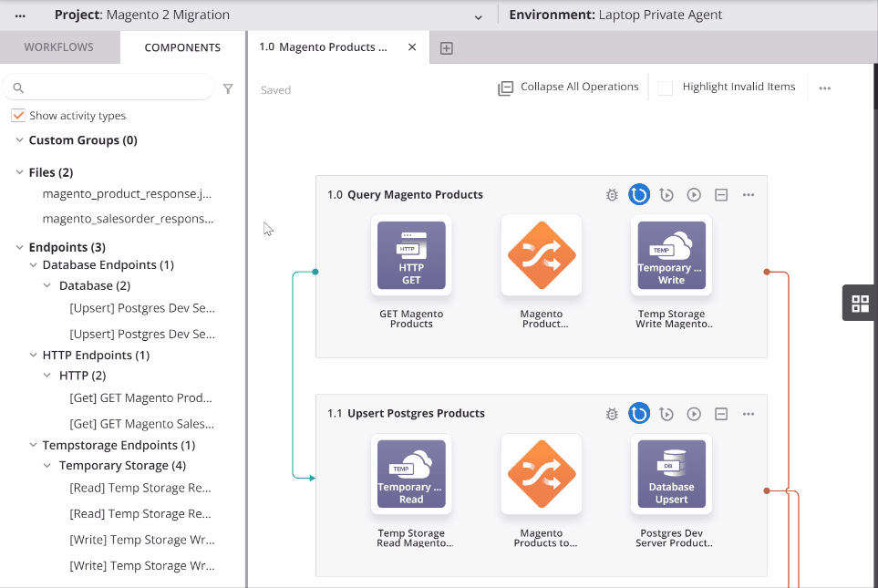The width and height of the screenshot is (878, 588).
Task: Click the Postgres Dev Server Product label
Action: pyautogui.click(x=674, y=538)
